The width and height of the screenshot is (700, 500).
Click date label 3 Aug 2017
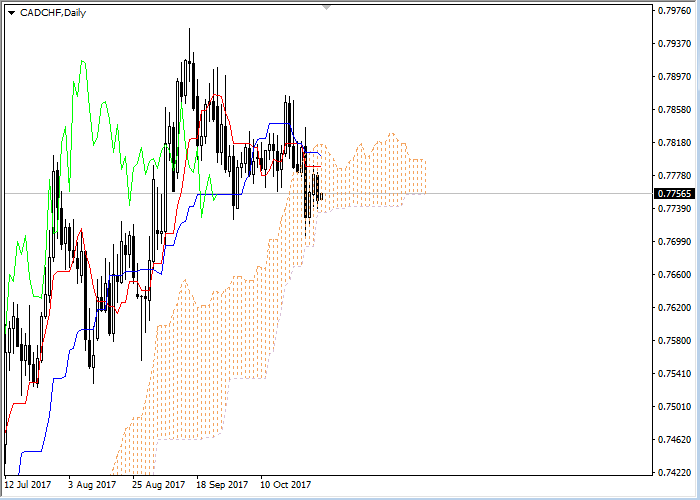pos(92,485)
